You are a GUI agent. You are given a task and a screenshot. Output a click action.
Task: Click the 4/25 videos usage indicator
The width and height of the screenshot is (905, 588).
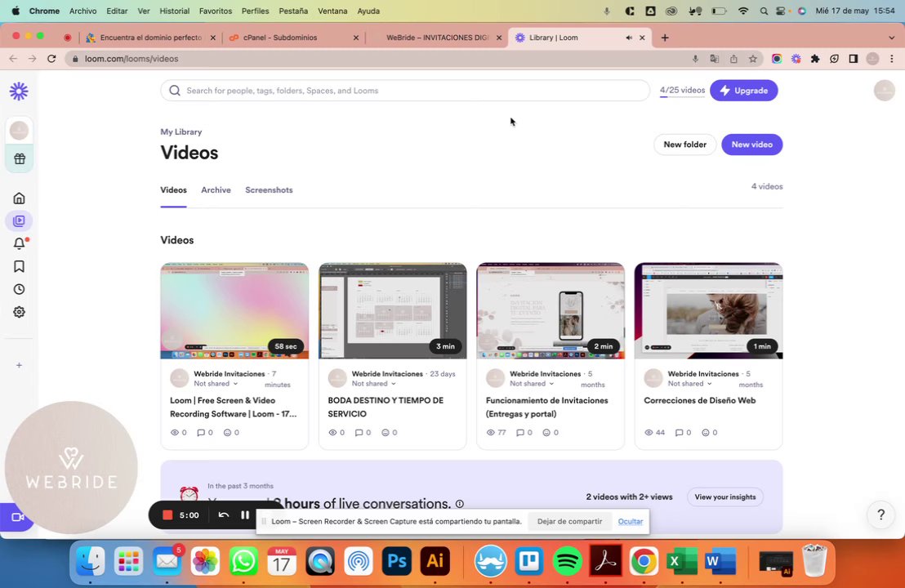click(x=682, y=91)
